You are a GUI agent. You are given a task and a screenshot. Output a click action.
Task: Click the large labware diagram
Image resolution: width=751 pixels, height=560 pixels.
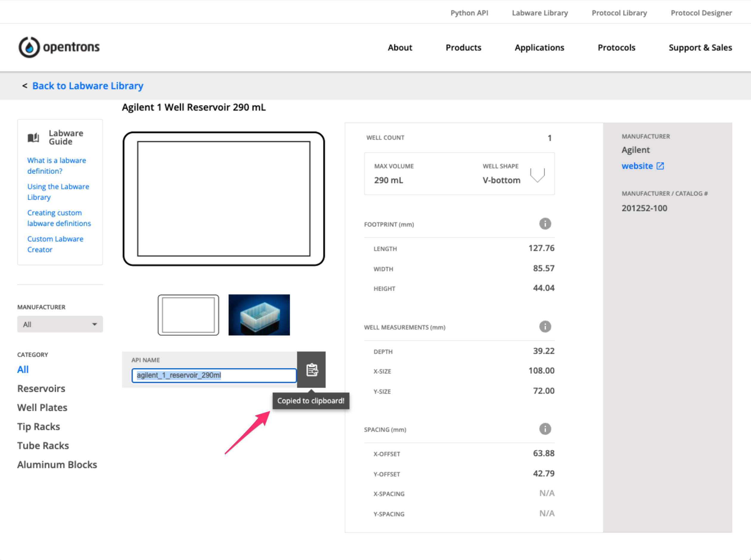tap(224, 199)
